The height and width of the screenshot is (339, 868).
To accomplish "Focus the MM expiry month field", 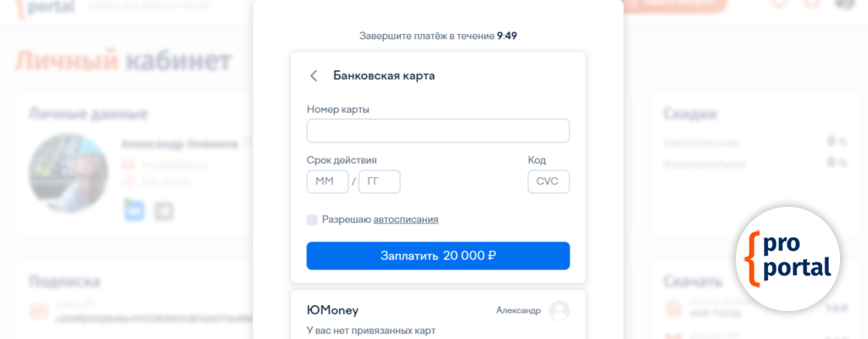I will (327, 182).
